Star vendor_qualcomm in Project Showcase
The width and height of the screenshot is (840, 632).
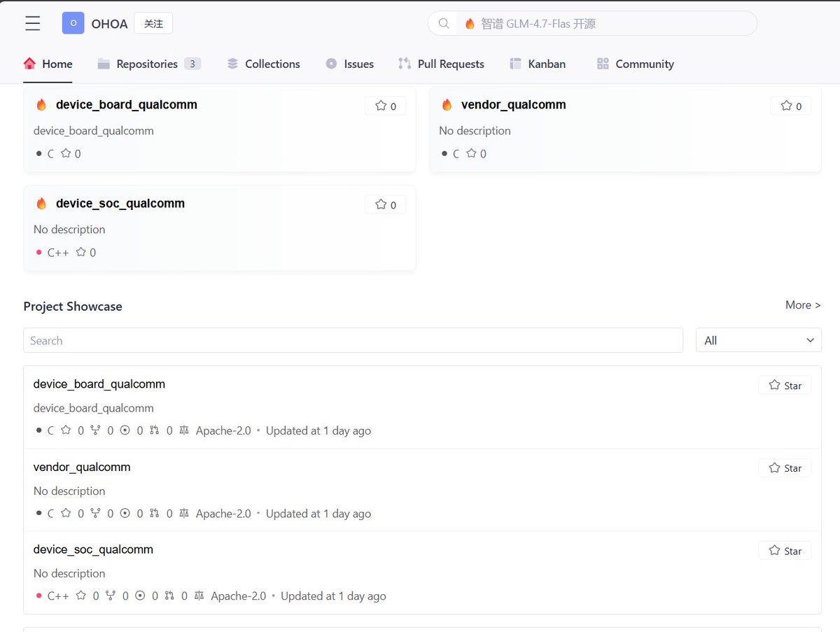point(784,468)
